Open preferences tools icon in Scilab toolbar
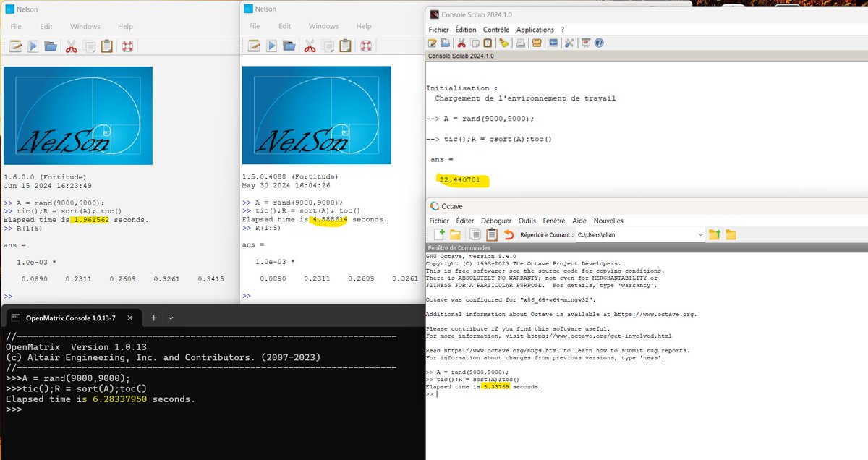This screenshot has width=868, height=460. 569,43
